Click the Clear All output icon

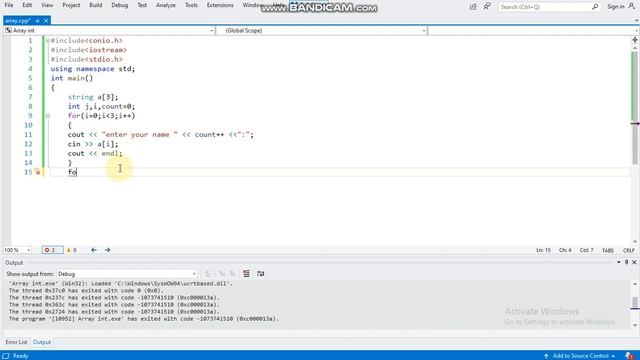[x=247, y=273]
